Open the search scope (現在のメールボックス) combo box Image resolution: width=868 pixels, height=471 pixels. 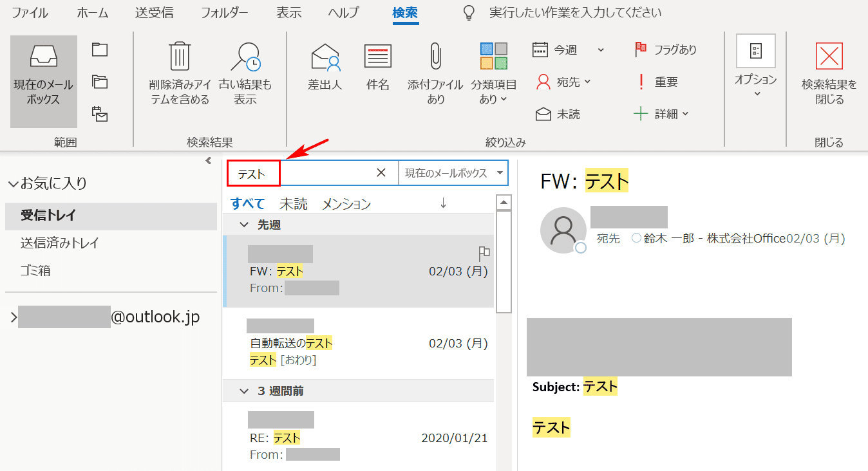click(453, 173)
